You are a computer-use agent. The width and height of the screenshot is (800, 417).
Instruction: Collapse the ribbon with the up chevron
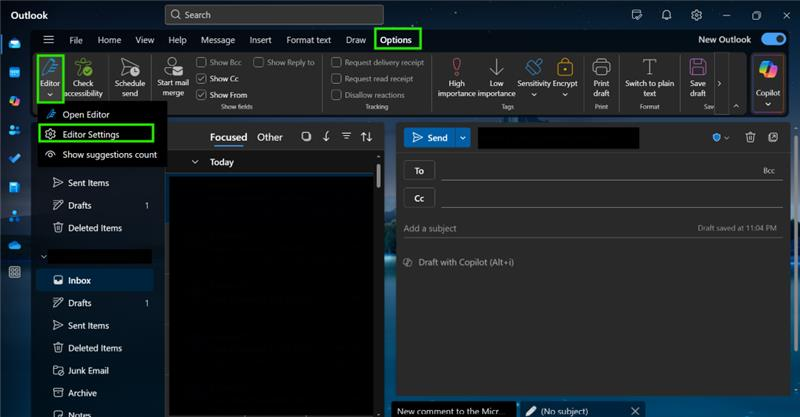tap(736, 106)
